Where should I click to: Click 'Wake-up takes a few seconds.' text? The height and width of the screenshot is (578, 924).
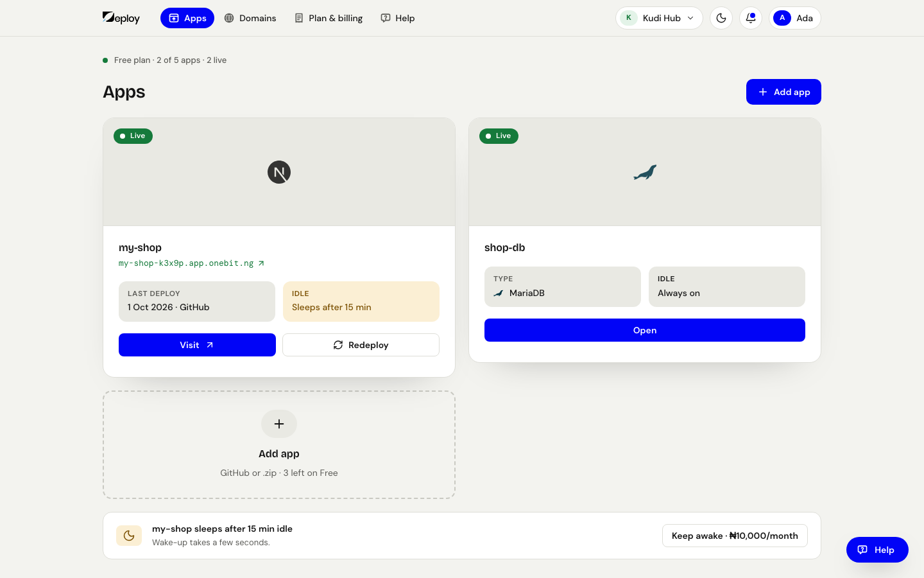[211, 543]
